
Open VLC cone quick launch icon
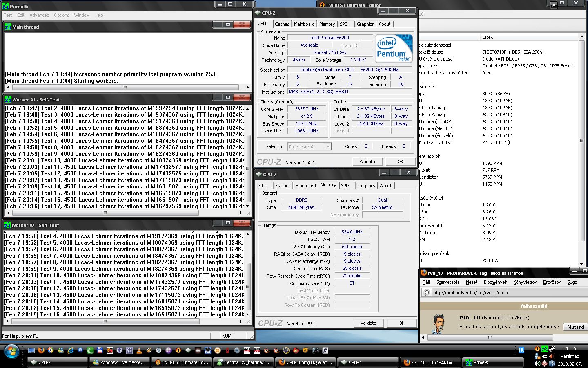point(139,350)
